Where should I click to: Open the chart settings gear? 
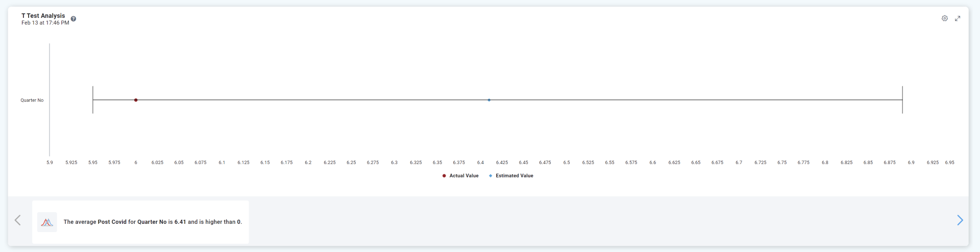[x=944, y=18]
